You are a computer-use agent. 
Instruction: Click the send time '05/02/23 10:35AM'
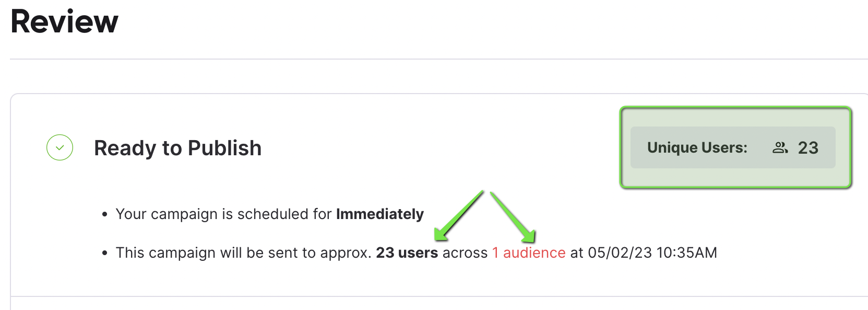652,252
